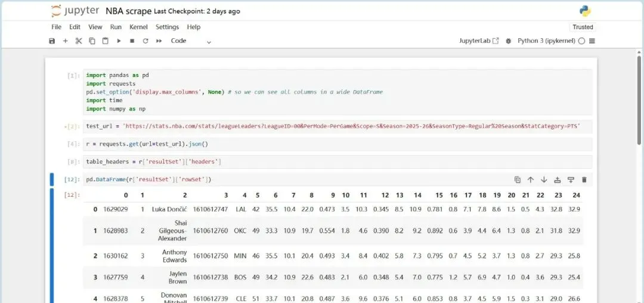Image resolution: width=644 pixels, height=303 pixels.
Task: Select the Luka Dončić table cell
Action: 169,209
